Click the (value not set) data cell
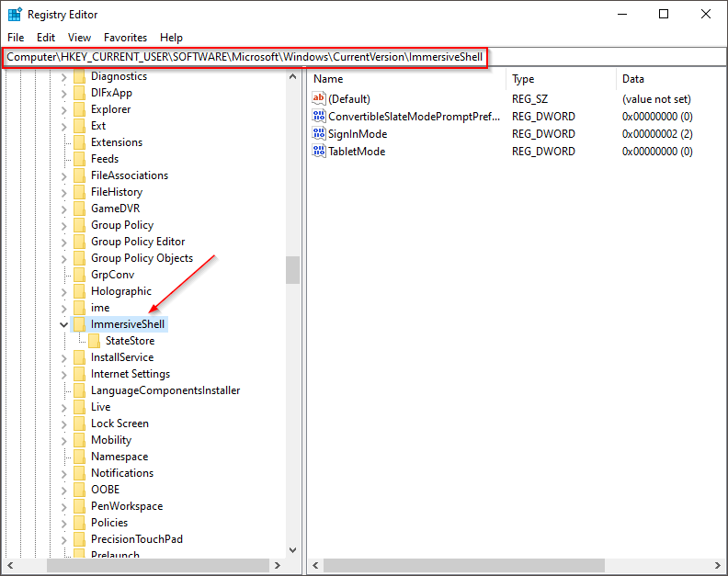The width and height of the screenshot is (728, 576). click(x=656, y=99)
